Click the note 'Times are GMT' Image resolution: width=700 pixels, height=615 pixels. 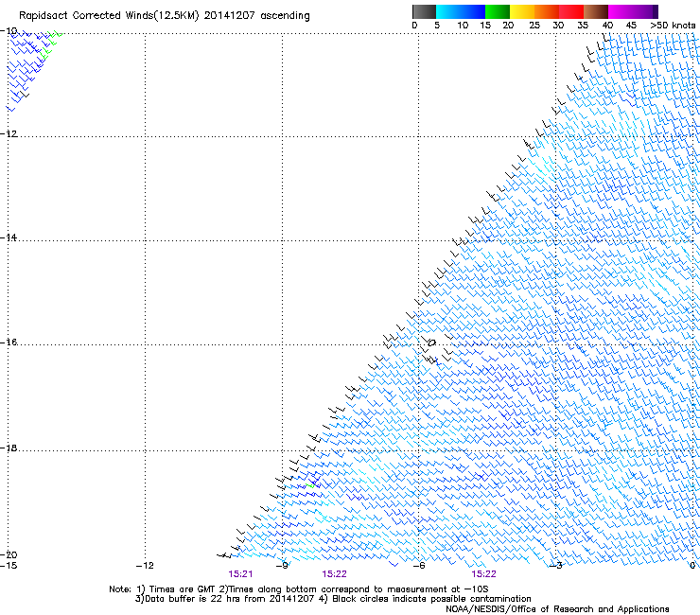coord(182,589)
